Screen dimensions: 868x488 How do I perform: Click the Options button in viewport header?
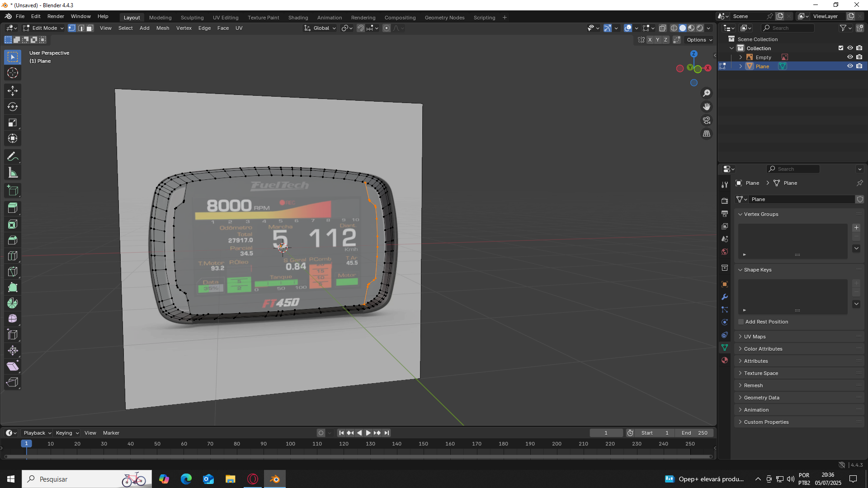pyautogui.click(x=699, y=40)
